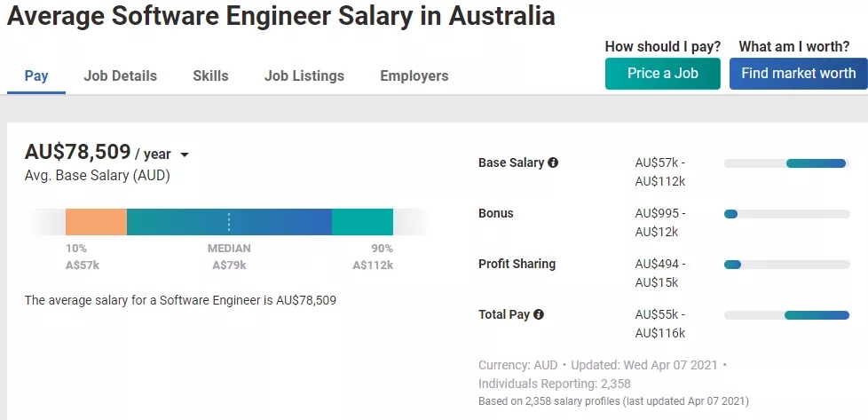This screenshot has width=868, height=420.
Task: Switch to the Job Details tab
Action: click(x=120, y=76)
